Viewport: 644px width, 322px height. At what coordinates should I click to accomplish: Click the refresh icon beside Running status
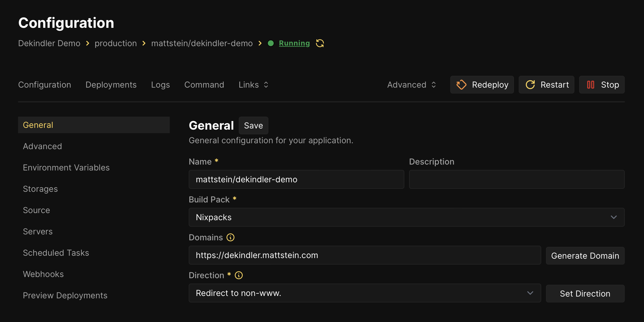coord(320,43)
